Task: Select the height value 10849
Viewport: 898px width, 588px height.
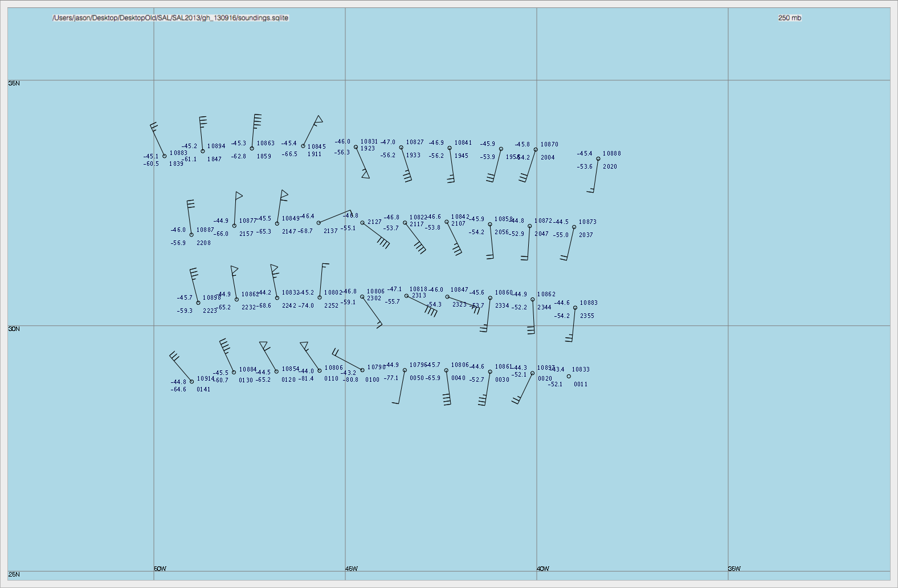Action: pos(291,219)
